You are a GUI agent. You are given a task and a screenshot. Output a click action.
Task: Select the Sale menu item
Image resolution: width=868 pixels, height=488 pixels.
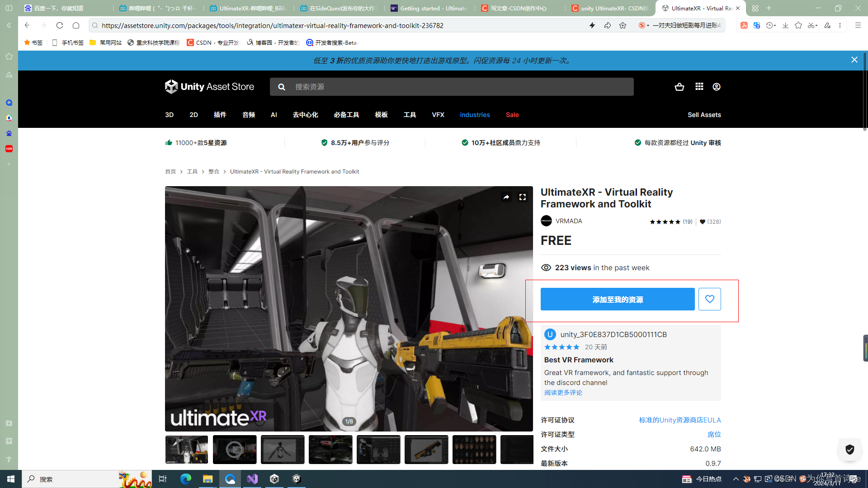point(512,115)
